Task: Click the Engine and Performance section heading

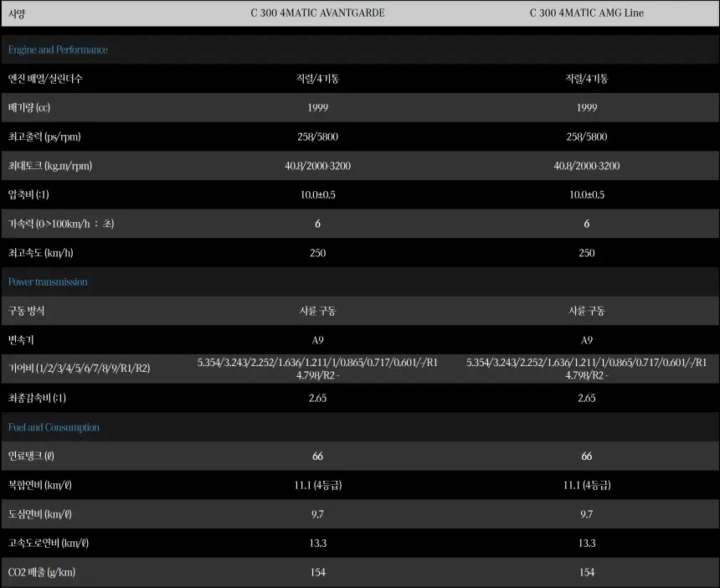Action: 58,49
